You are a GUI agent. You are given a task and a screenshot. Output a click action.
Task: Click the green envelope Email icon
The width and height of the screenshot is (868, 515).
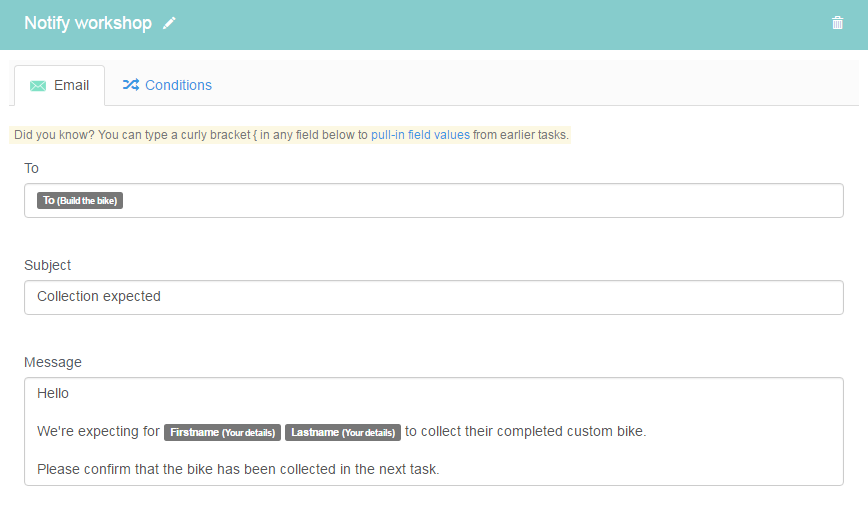pos(38,86)
